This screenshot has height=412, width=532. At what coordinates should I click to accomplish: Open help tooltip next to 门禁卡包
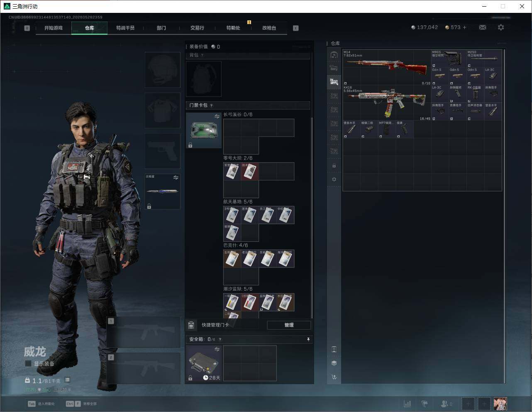click(211, 105)
